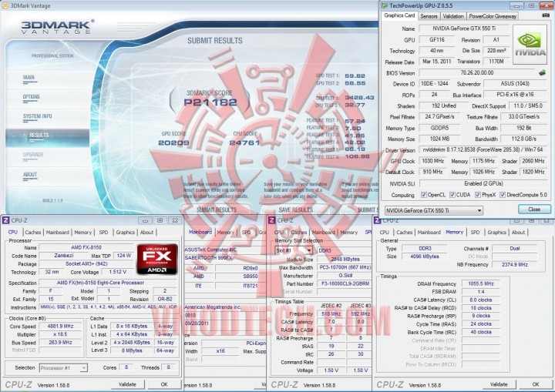Click the title icon of the CPU-Z window showing FX-8150

5,220
